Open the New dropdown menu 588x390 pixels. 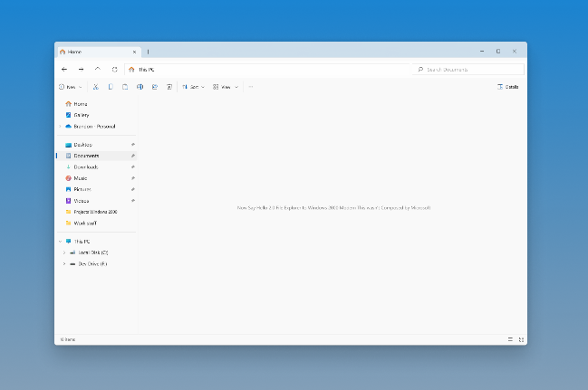coord(71,87)
